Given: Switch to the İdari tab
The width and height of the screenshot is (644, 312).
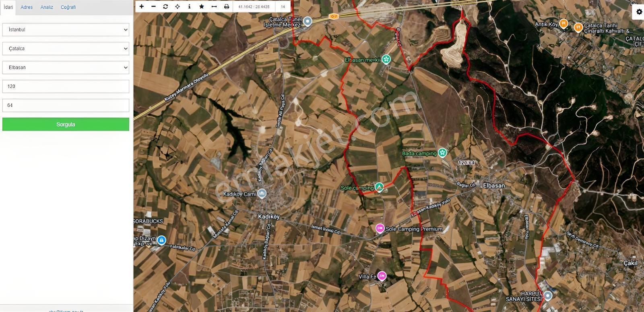Looking at the screenshot, I should coord(8,7).
